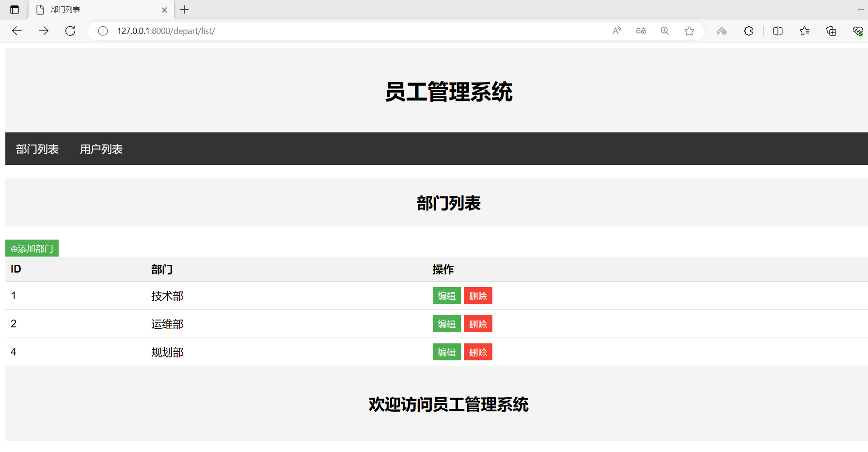Open Collections panel
The width and height of the screenshot is (868, 452).
pyautogui.click(x=831, y=31)
